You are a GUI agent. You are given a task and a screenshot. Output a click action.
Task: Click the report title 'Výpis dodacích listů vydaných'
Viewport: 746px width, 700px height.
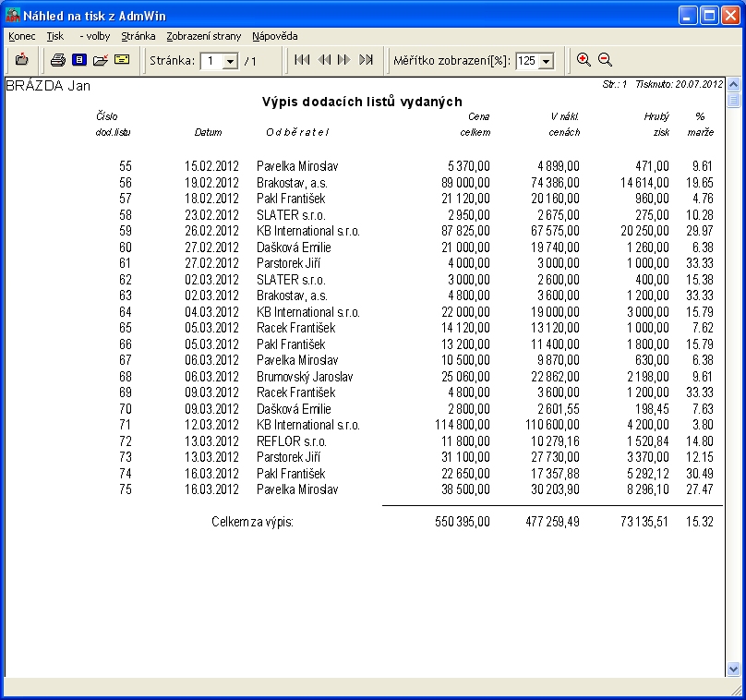tap(362, 102)
